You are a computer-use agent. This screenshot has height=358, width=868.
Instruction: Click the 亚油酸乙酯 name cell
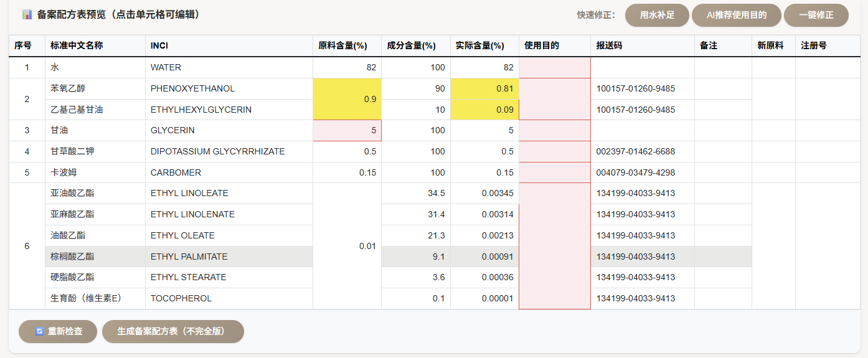pyautogui.click(x=95, y=194)
